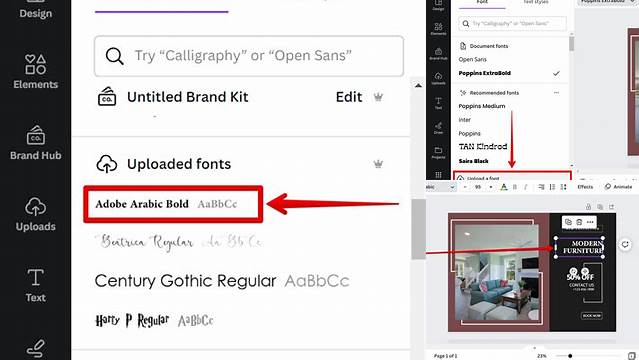
Task: Select Text in the small top-right sidebar
Action: click(438, 103)
